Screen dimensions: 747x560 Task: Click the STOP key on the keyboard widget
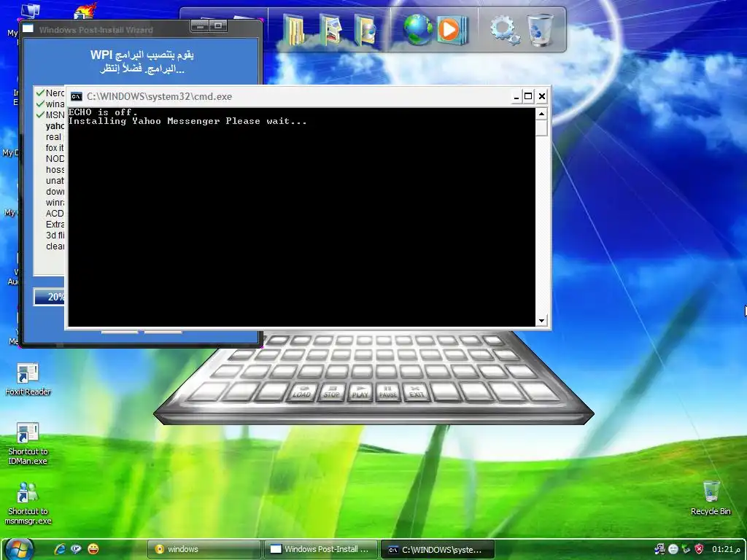[x=331, y=392]
